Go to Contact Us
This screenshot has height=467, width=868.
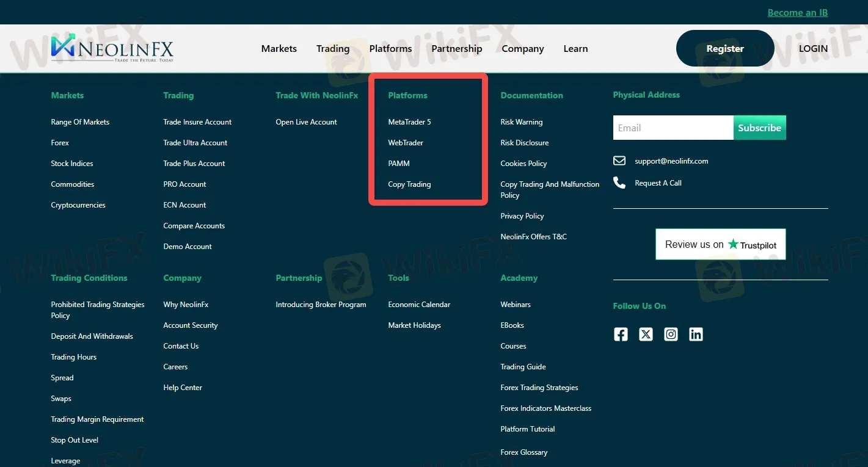(181, 346)
